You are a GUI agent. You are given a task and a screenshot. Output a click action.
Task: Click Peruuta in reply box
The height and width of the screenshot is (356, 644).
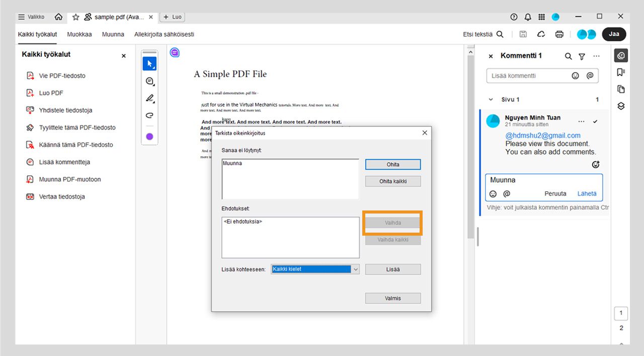point(555,193)
